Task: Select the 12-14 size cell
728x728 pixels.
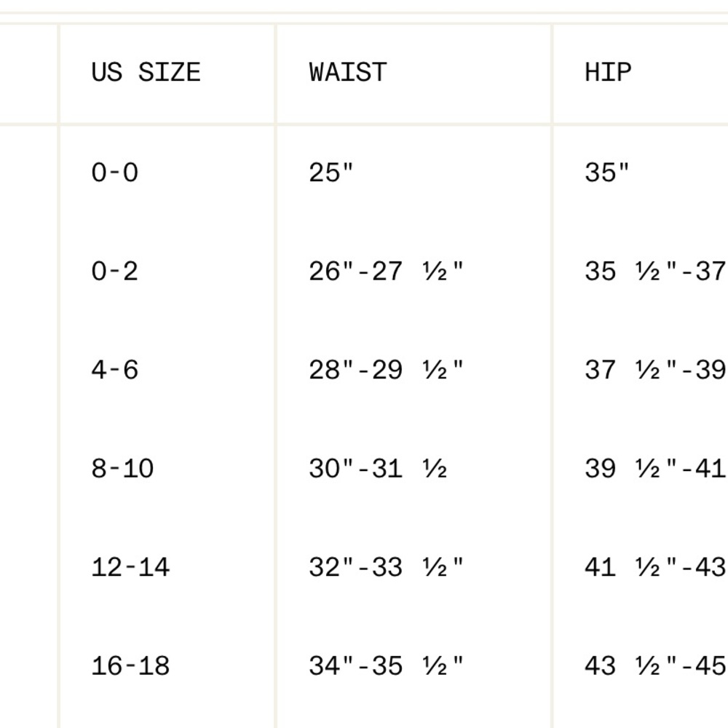Action: pyautogui.click(x=130, y=567)
